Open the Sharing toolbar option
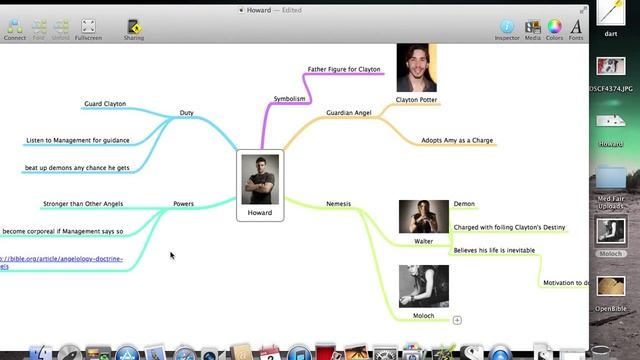 pyautogui.click(x=134, y=30)
